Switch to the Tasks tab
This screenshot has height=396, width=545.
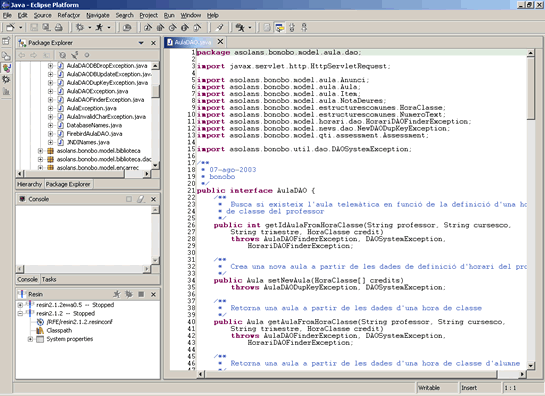[x=49, y=280]
